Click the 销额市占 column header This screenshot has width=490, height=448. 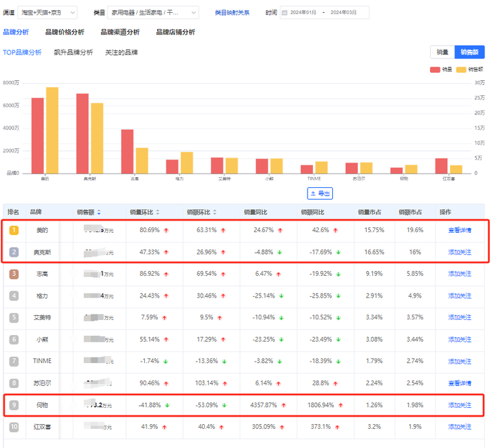point(410,212)
